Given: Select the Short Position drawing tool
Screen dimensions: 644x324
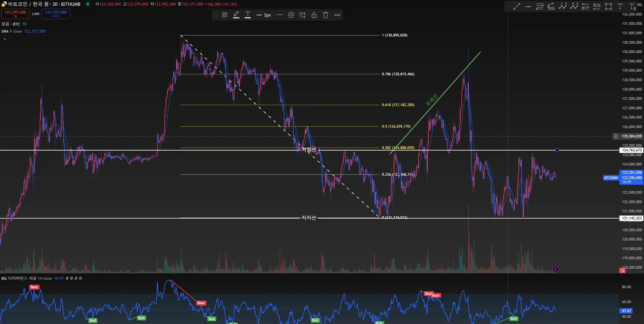Looking at the screenshot, I should click(597, 6).
